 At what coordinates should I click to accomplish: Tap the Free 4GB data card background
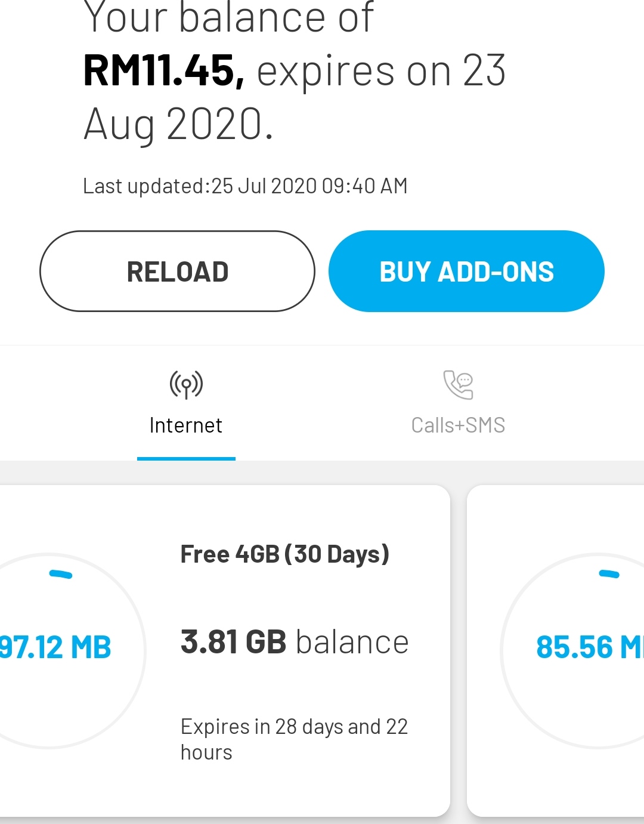[310, 788]
